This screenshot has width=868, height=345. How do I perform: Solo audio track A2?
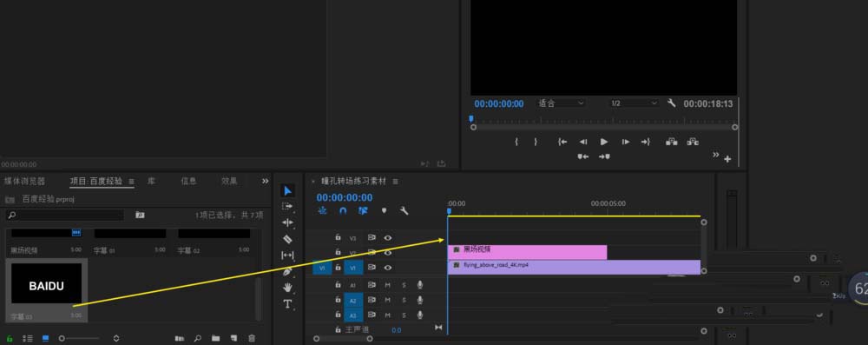[404, 300]
